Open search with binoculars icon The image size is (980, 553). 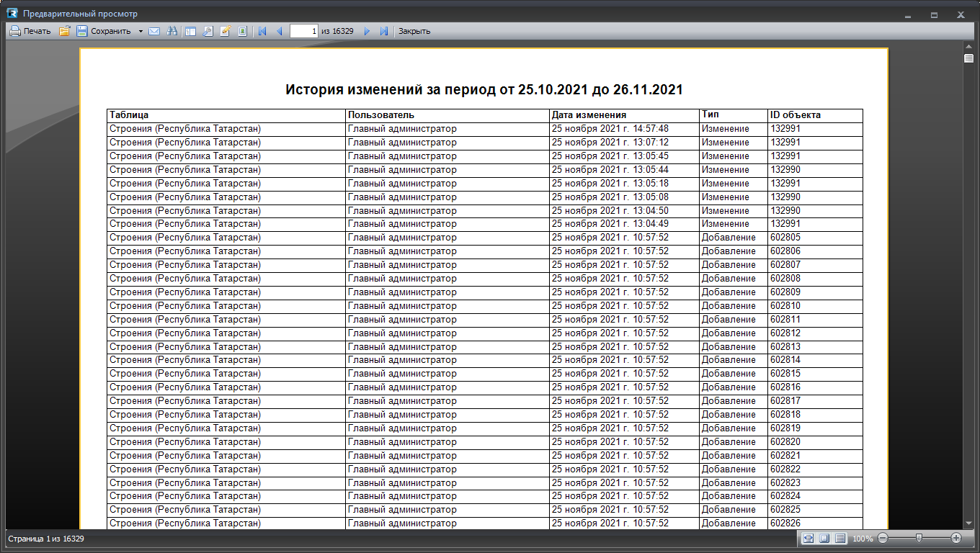[172, 31]
